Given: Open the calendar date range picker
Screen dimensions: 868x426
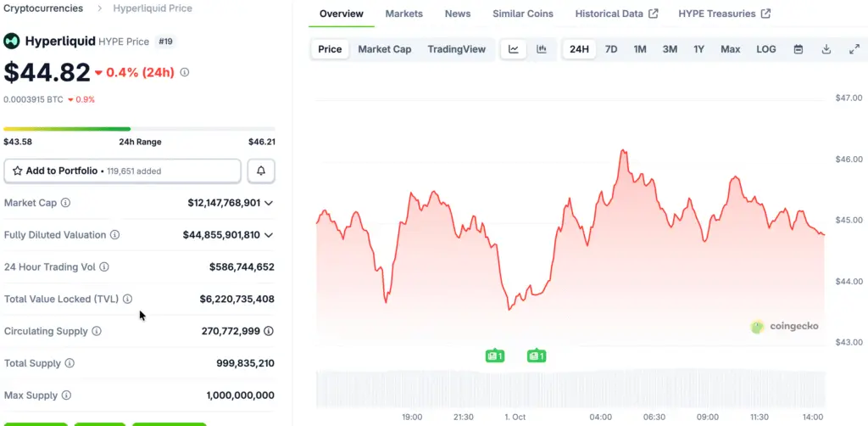Looking at the screenshot, I should (798, 49).
